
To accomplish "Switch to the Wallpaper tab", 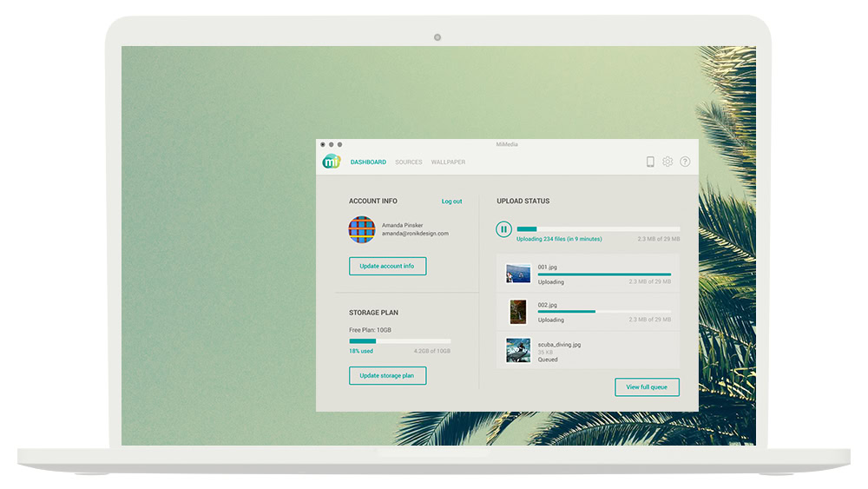I will [449, 162].
